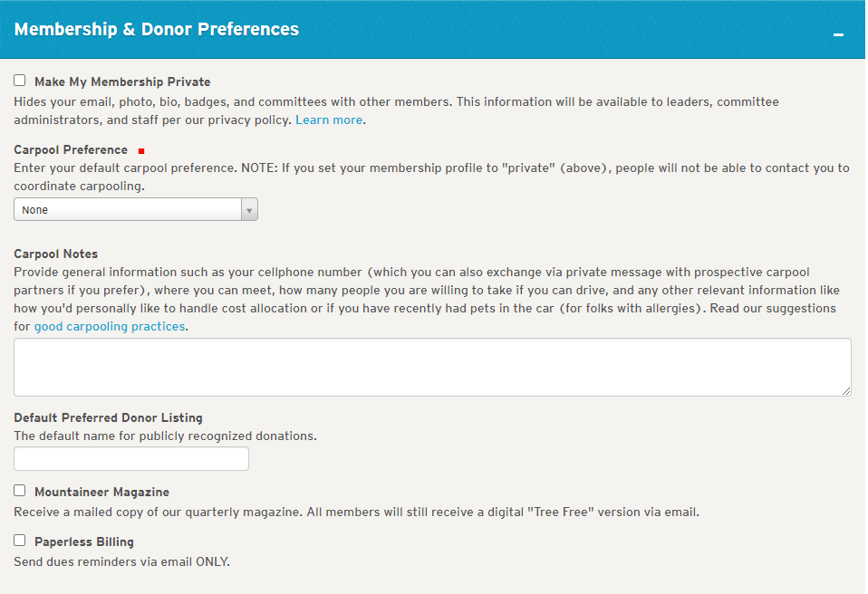
Task: Toggle the Membership & Donor Preferences header
Action: (157, 29)
